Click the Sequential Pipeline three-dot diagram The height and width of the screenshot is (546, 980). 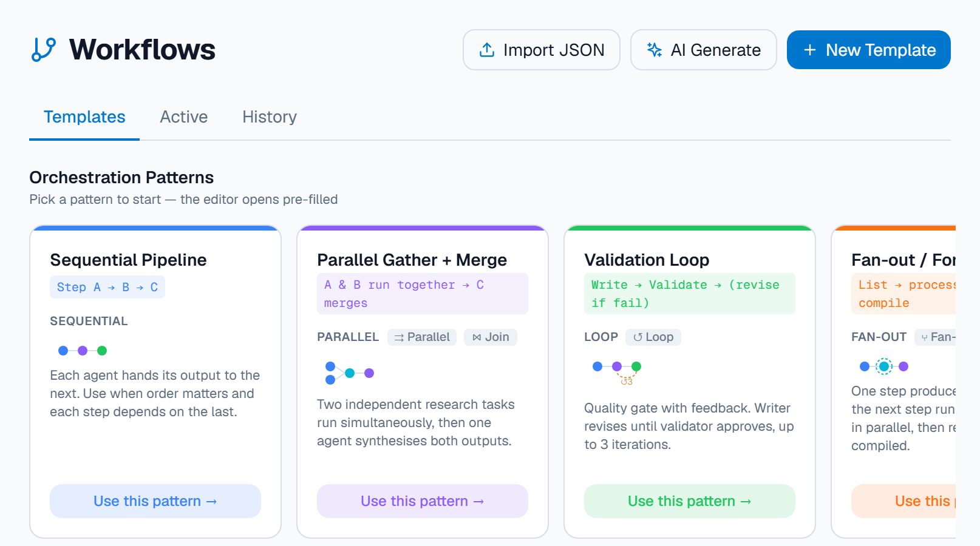[83, 351]
